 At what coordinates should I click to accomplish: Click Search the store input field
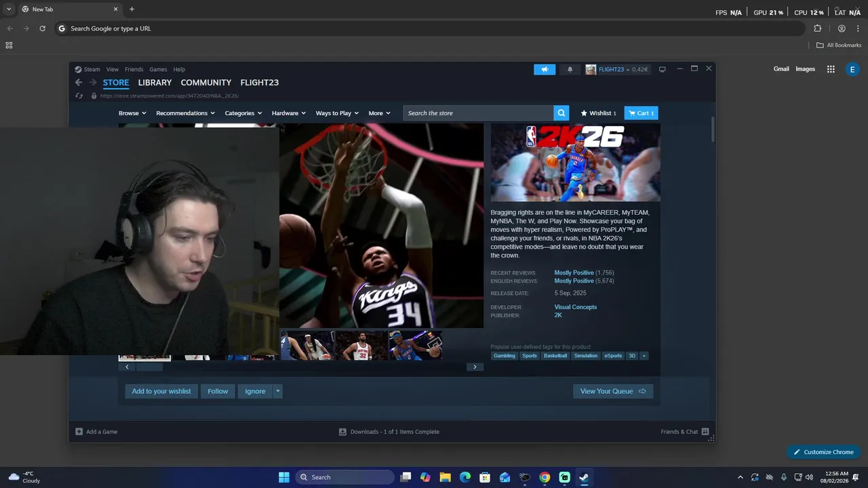[478, 113]
